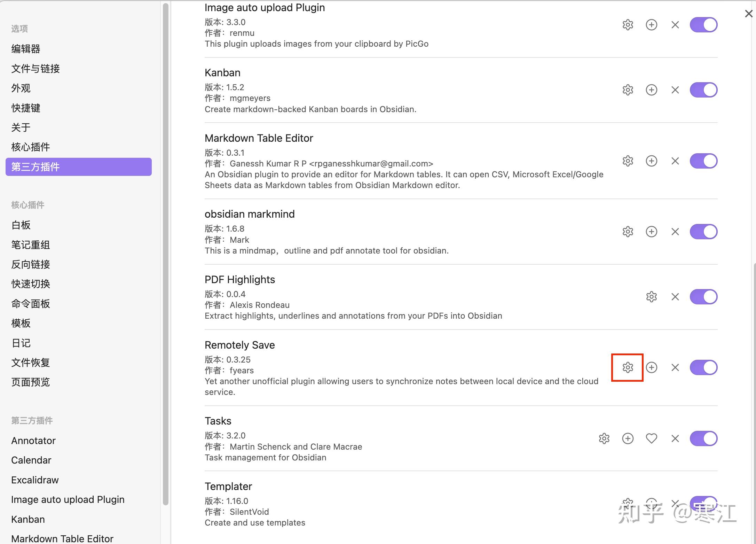Select Calendar under third-party plugins sidebar

point(31,460)
